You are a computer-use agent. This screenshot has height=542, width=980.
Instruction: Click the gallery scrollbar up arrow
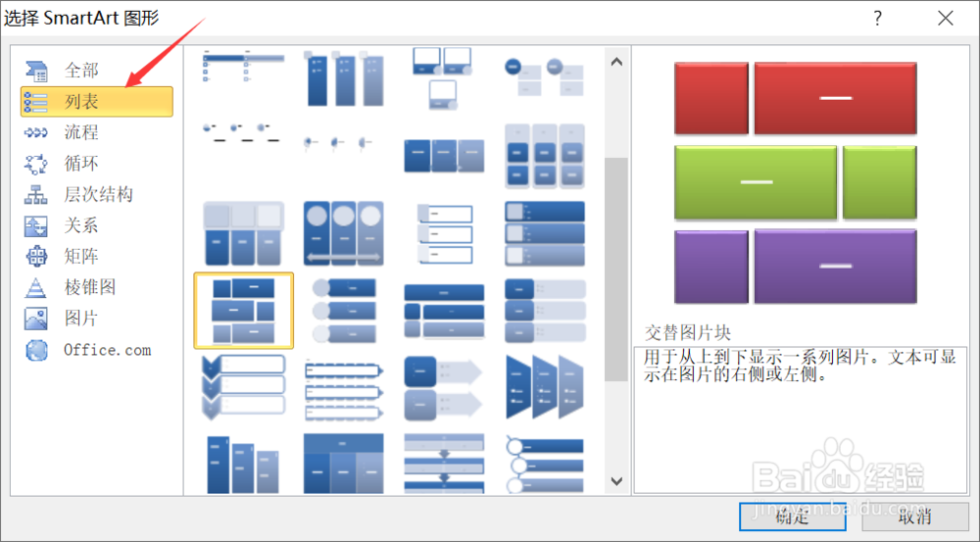pos(616,62)
